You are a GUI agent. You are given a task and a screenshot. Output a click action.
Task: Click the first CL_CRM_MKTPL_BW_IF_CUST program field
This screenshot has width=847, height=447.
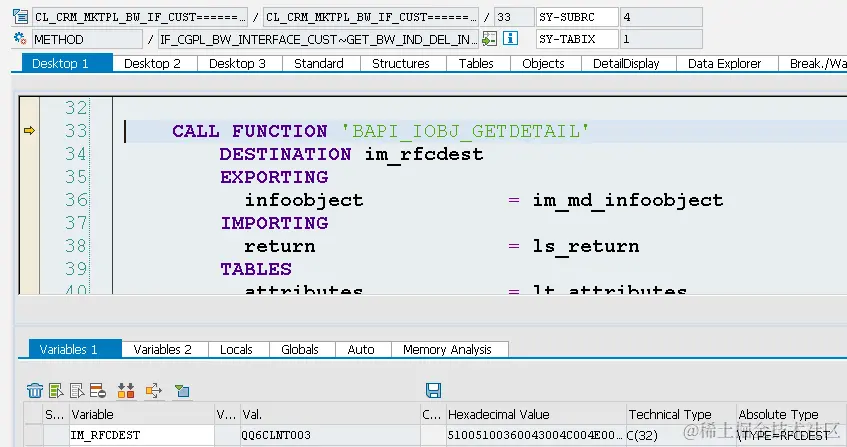pos(140,17)
